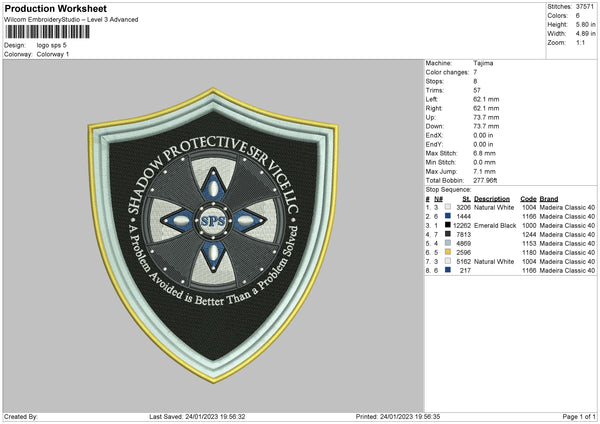Click the 'Page 1 of 1' indicator

[579, 417]
